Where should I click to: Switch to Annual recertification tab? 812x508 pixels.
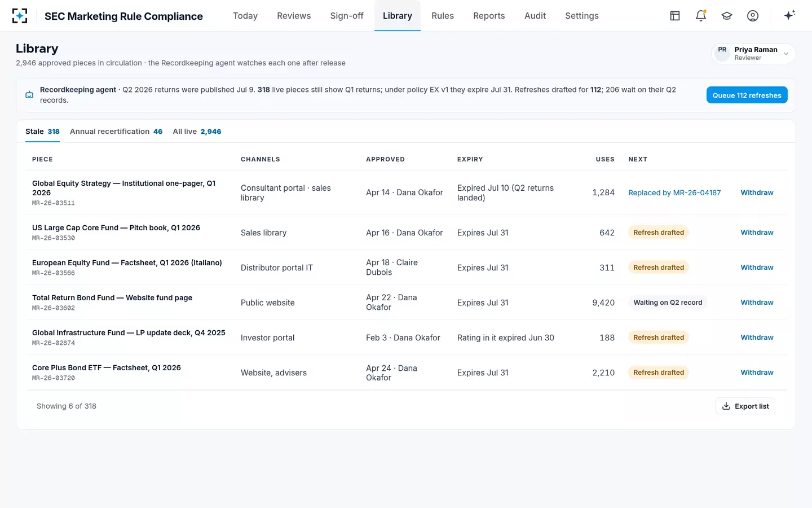(x=116, y=132)
